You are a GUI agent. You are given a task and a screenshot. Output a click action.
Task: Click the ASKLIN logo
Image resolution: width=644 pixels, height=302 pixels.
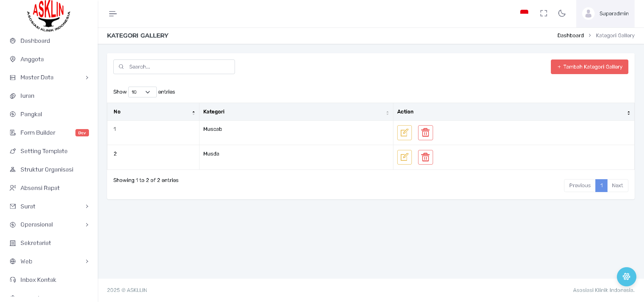[49, 16]
